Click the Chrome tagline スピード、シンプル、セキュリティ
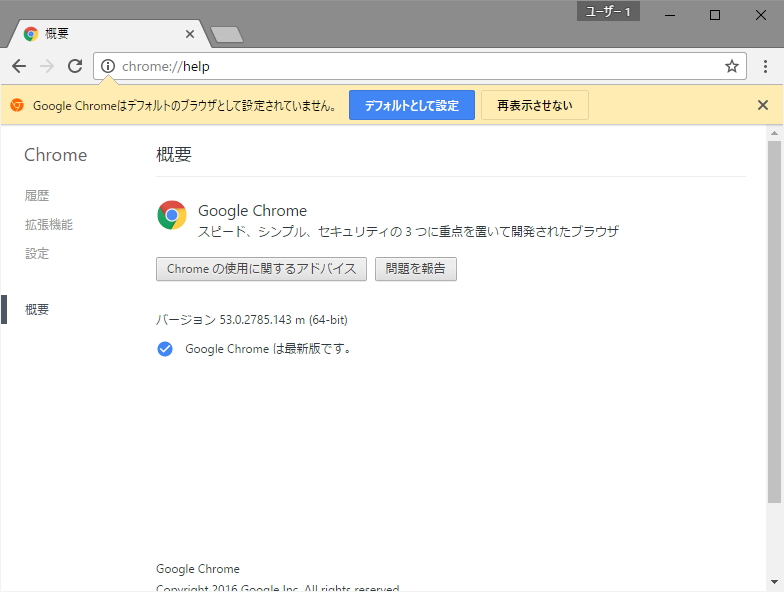This screenshot has height=592, width=784. point(408,232)
